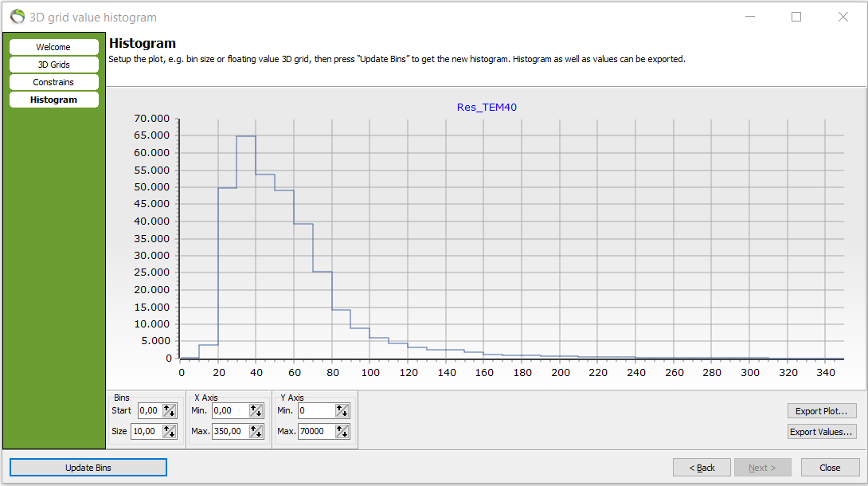The height and width of the screenshot is (486, 868).
Task: Select the Y Axis Min input field
Action: (319, 410)
